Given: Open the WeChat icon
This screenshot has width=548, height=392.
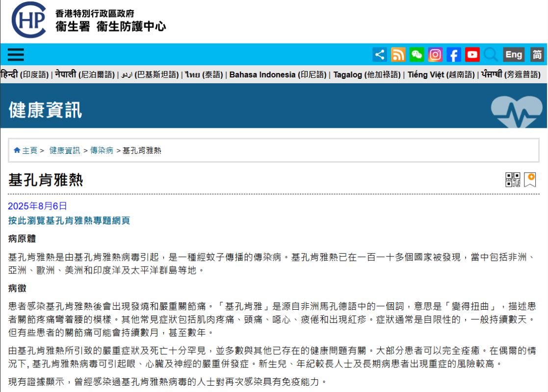Looking at the screenshot, I should (x=417, y=54).
